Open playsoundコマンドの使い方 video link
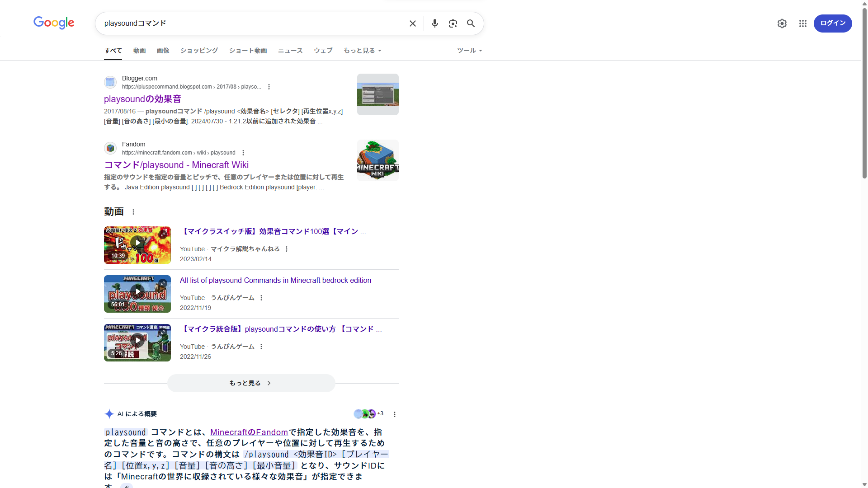Viewport: 868px width, 488px height. click(x=281, y=329)
